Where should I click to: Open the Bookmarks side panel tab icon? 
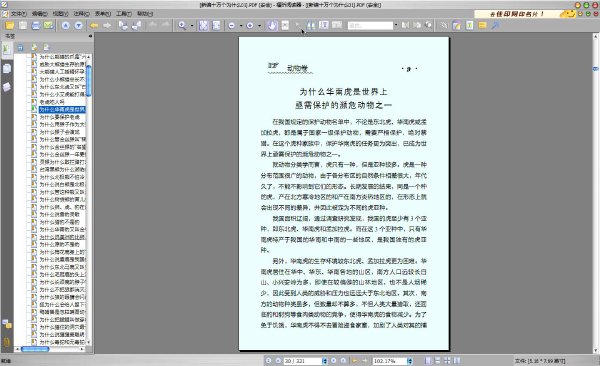click(x=7, y=49)
